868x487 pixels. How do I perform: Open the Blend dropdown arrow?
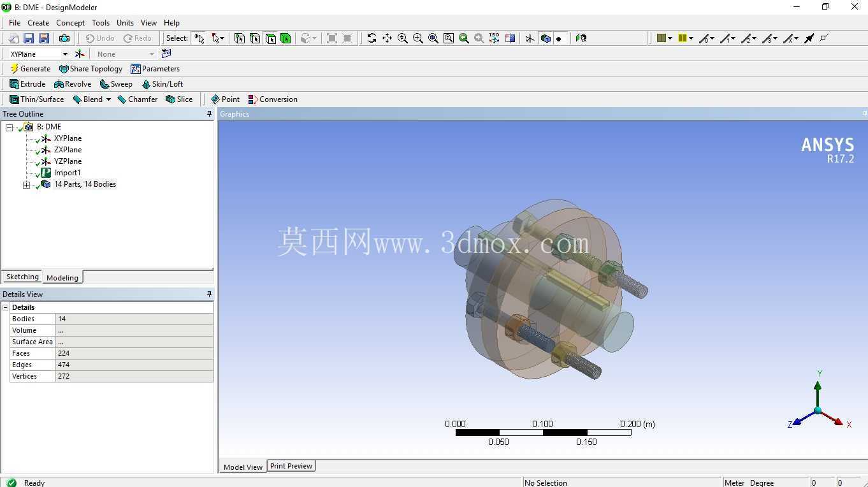click(x=108, y=99)
